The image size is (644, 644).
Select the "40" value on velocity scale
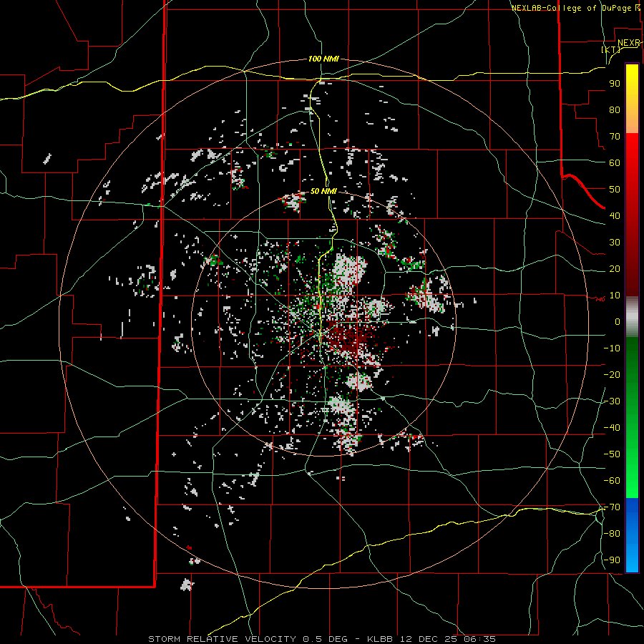click(615, 215)
